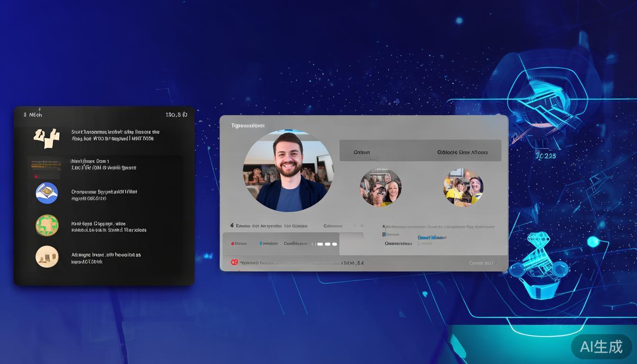Click the cream puzzle-piece icon in dark panel
This screenshot has height=364, width=637.
tap(46, 136)
